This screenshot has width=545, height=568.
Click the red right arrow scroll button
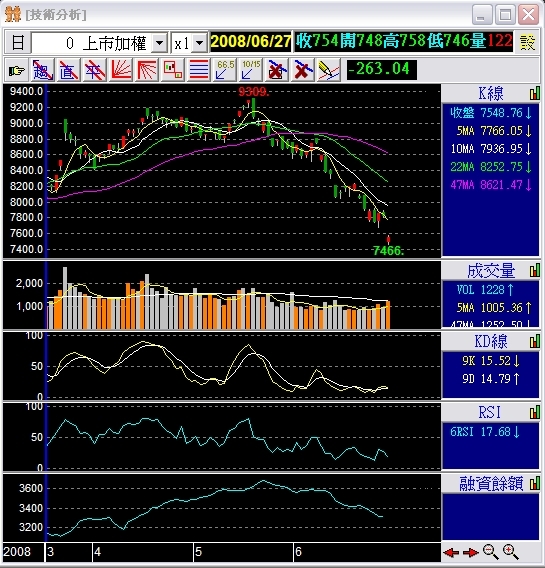(x=470, y=552)
